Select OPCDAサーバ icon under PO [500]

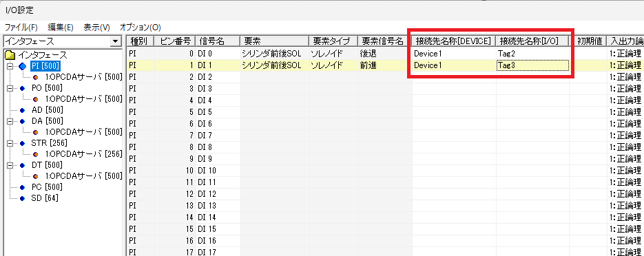(36, 99)
